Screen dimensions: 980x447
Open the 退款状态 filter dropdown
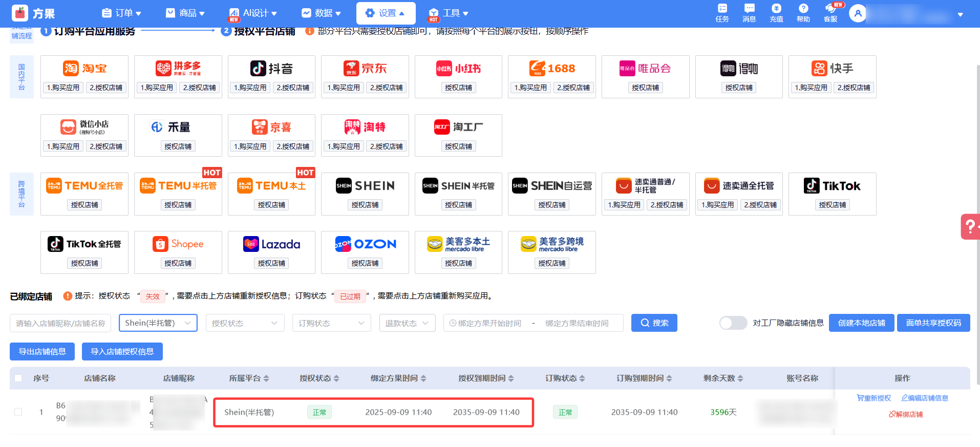click(407, 323)
